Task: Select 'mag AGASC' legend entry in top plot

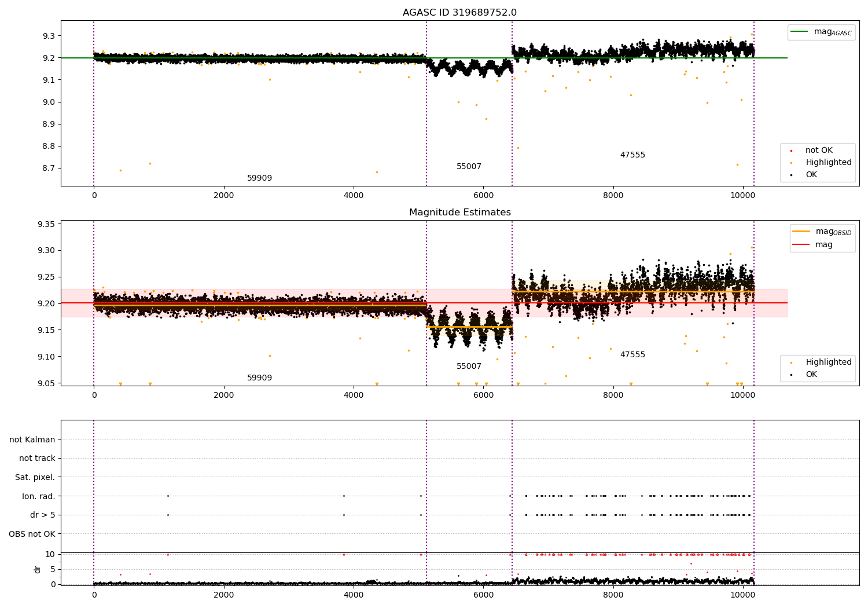Action: [x=833, y=32]
